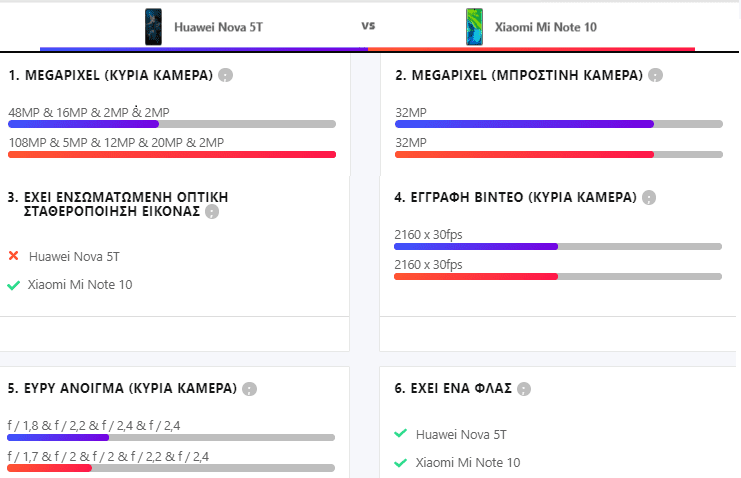Open info icon next to Megapixel (Μπροστινή Κάμερα)

(x=655, y=75)
